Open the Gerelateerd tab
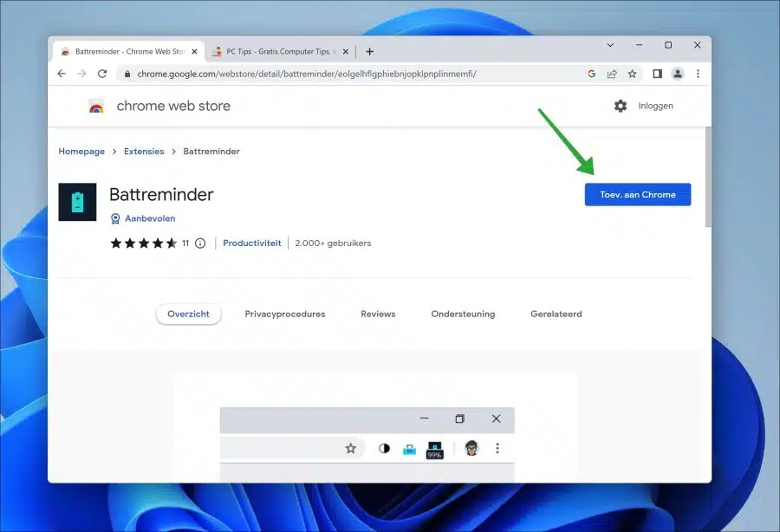Image resolution: width=780 pixels, height=532 pixels. pos(556,314)
